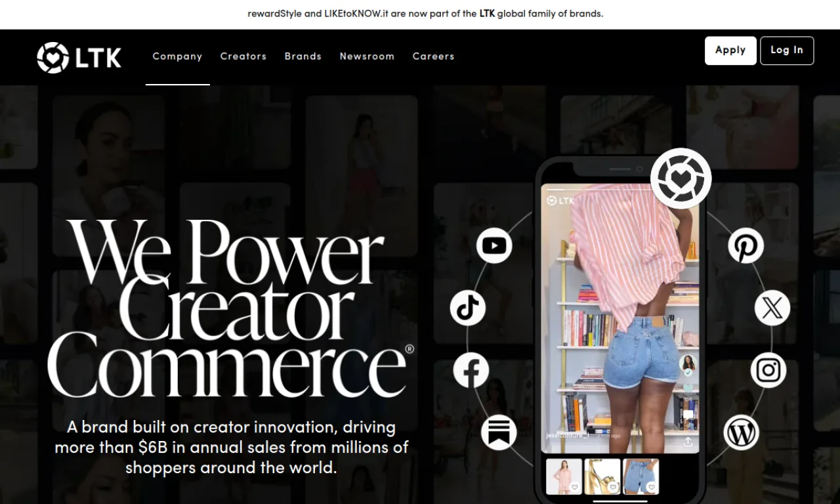Click the bookmark ribbon icon
This screenshot has width=840, height=504.
point(499,433)
